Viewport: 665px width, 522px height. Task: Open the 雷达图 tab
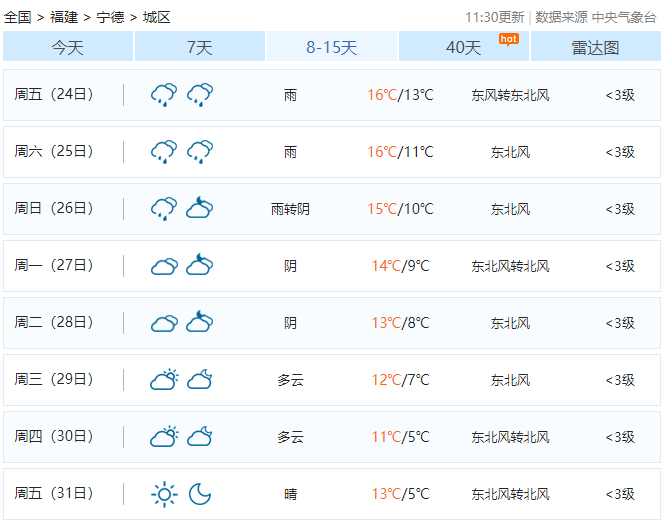click(x=595, y=46)
